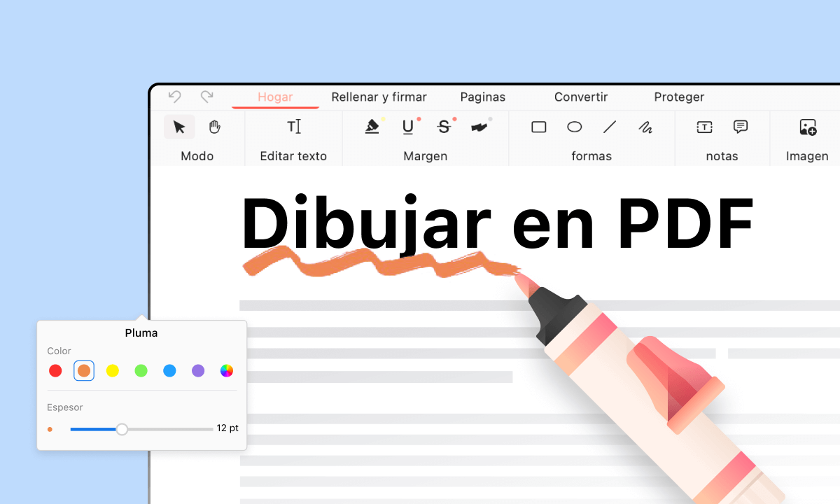Open the Editar texto tool
This screenshot has width=840, height=504.
click(293, 127)
